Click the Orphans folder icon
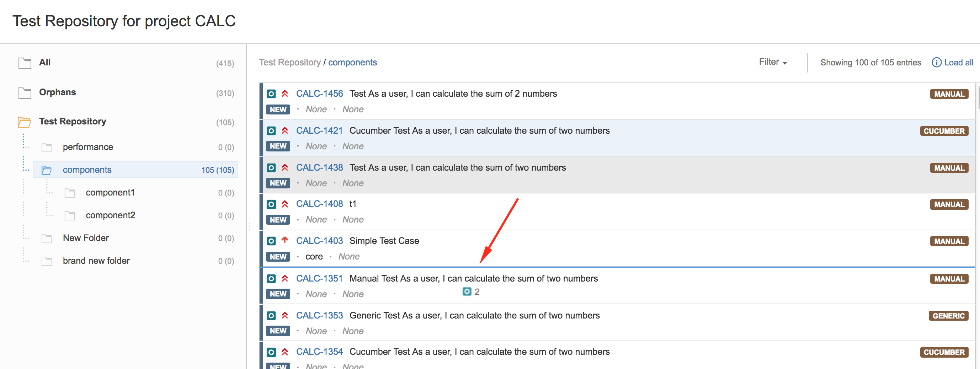980x369 pixels. [25, 93]
